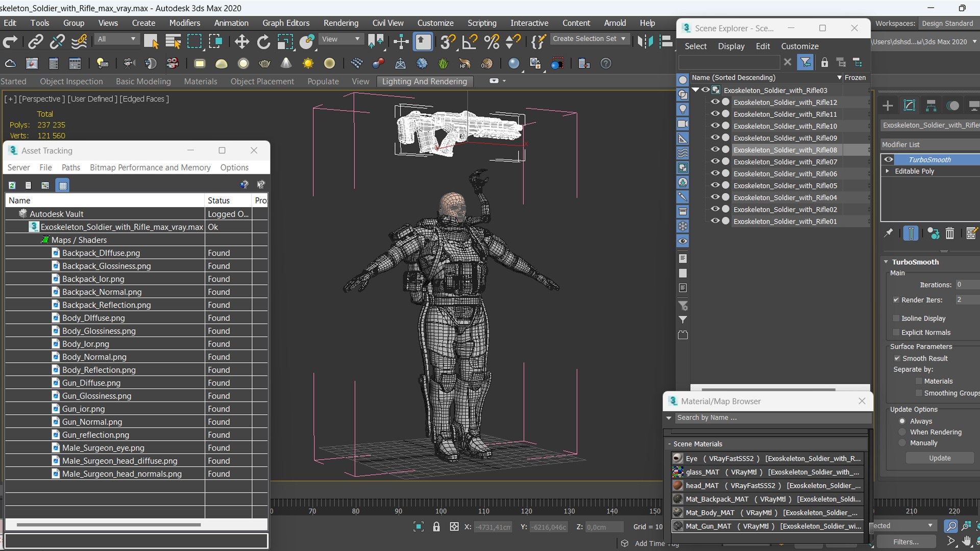The width and height of the screenshot is (980, 551).
Task: Open the Create tab in Command Panel
Action: pos(888,106)
